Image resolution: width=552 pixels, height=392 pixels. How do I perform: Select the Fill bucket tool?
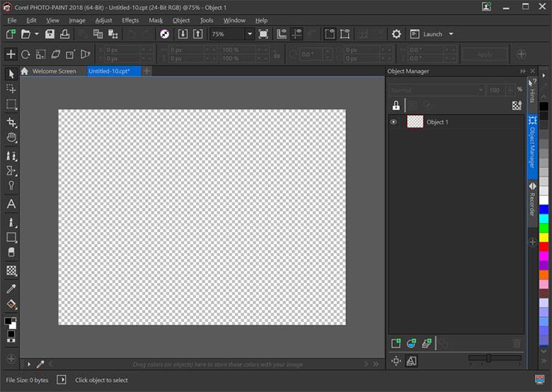(11, 305)
